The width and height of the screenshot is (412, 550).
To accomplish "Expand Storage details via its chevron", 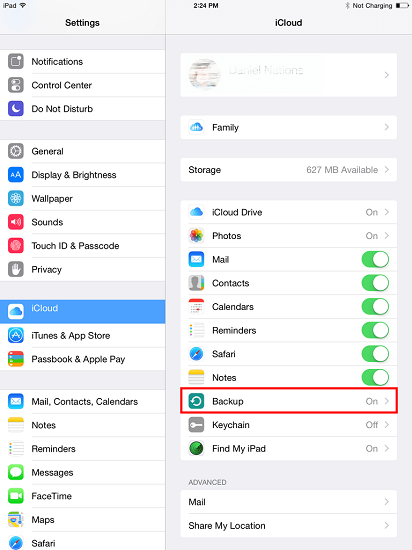I will [386, 170].
